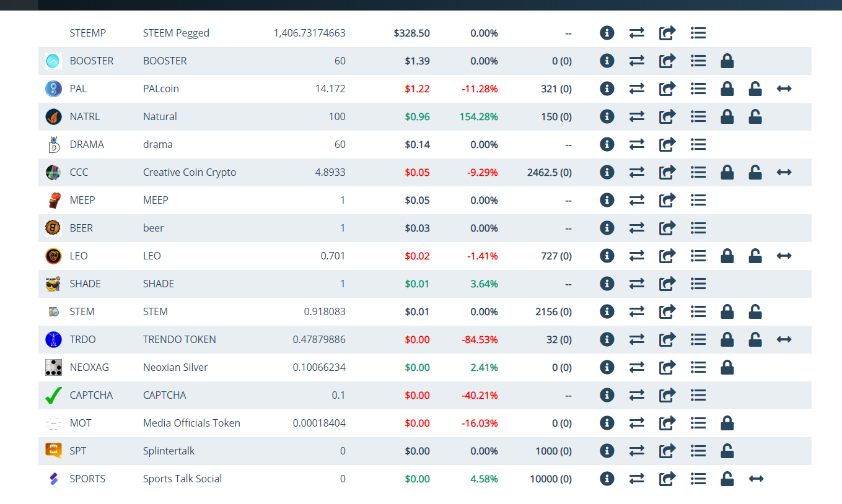Click the 'TRENDO TOKEN' name
Viewport: 842px width, 504px height.
coord(180,339)
